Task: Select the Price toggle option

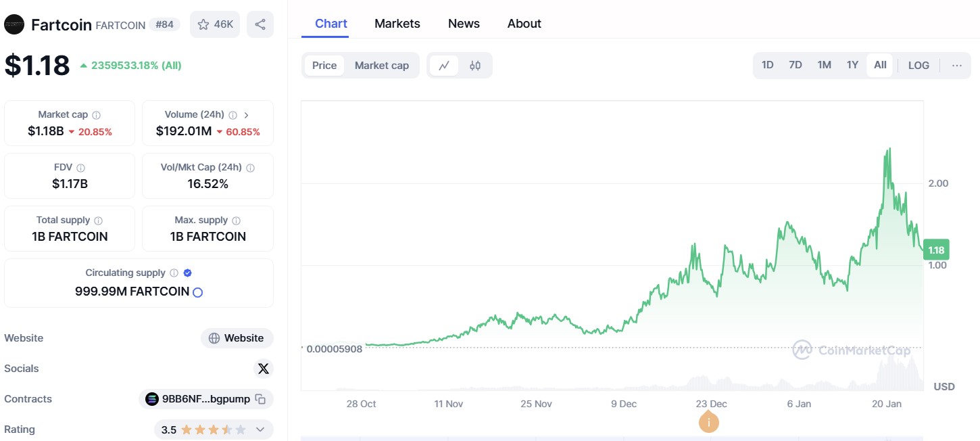Action: 324,65
